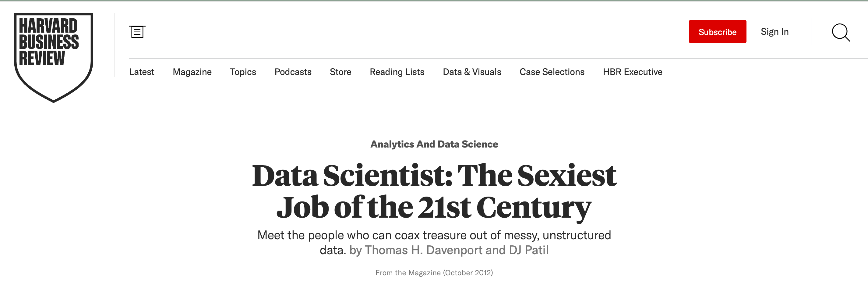Go to Case Selections
This screenshot has height=292, width=868.
click(x=552, y=72)
